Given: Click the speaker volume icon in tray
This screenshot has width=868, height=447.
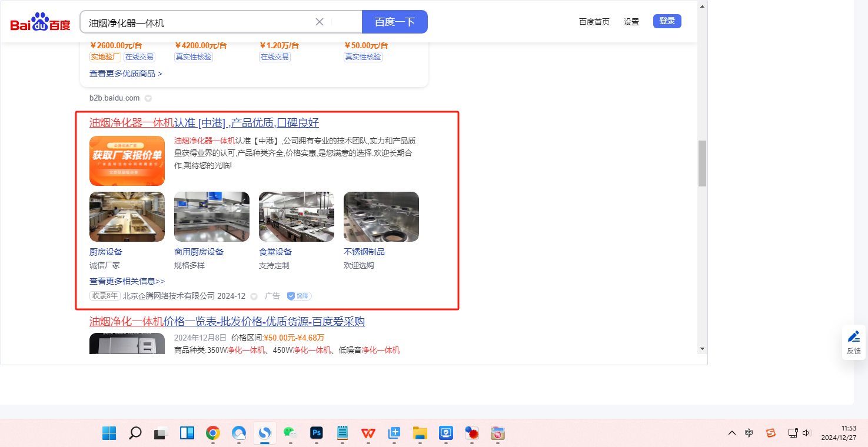Looking at the screenshot, I should coord(806,433).
